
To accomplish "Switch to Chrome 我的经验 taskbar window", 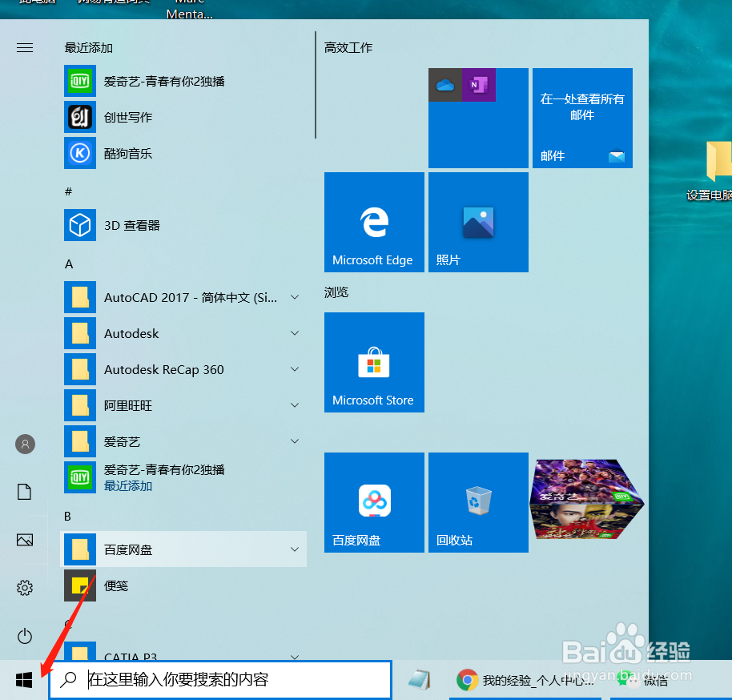I will pos(527,680).
